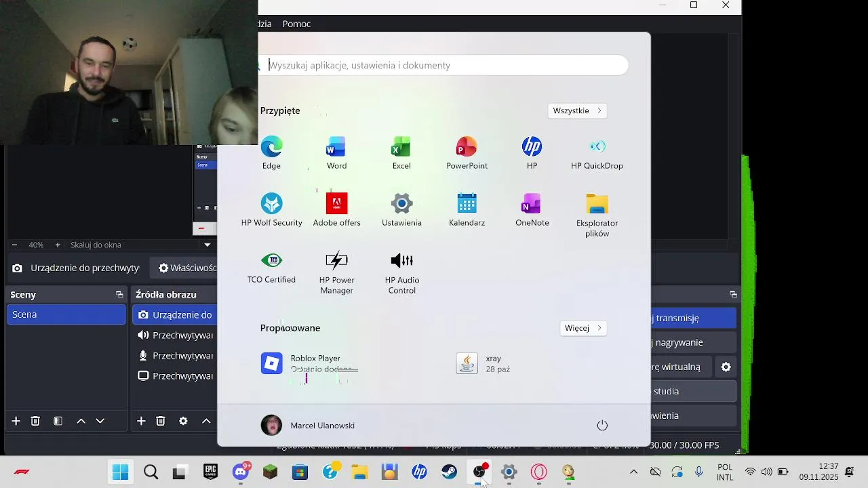
Task: Remove selected source with the trash icon
Action: 161,421
